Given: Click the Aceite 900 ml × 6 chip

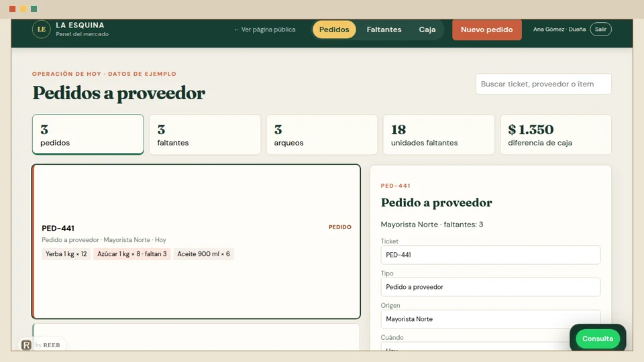Looking at the screenshot, I should click(x=204, y=254).
